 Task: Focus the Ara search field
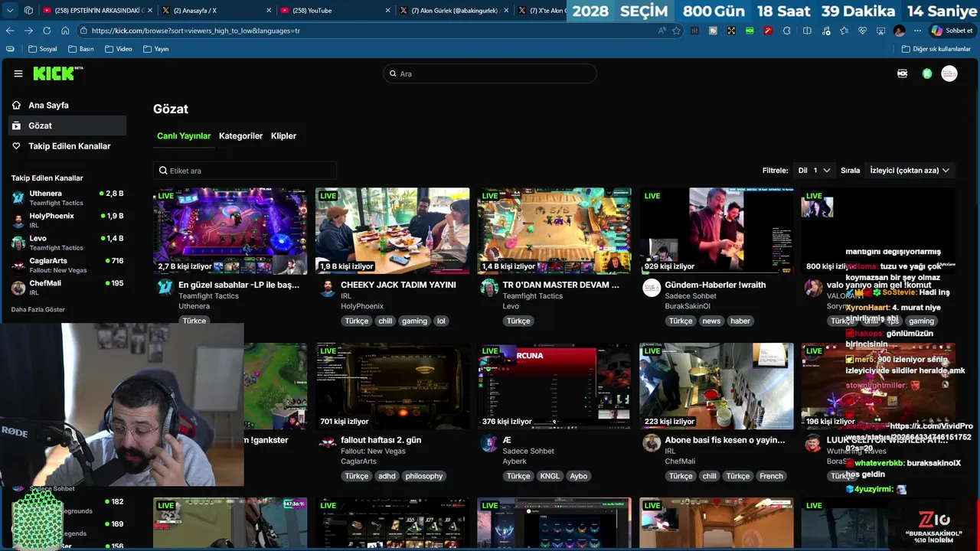(x=490, y=73)
